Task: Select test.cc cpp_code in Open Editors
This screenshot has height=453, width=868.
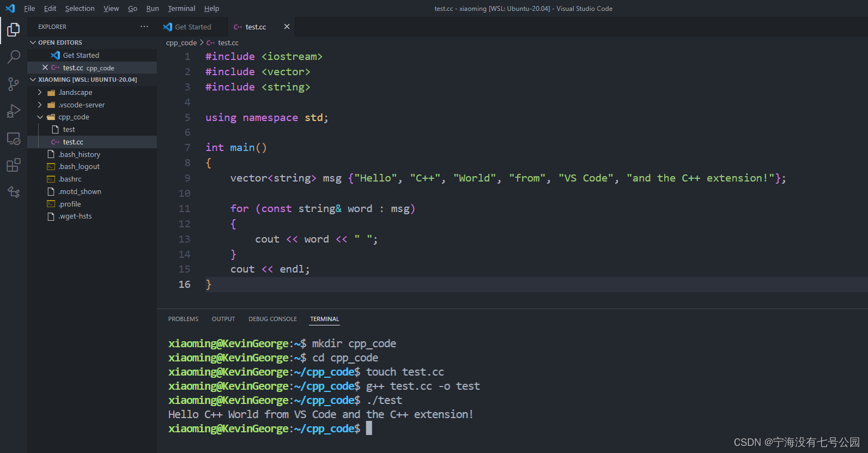Action: [x=92, y=68]
